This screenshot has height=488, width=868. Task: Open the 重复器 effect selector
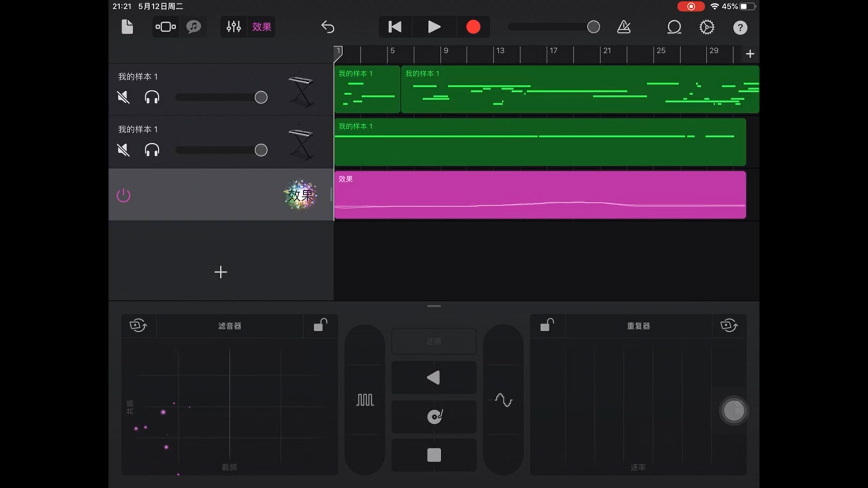click(638, 326)
